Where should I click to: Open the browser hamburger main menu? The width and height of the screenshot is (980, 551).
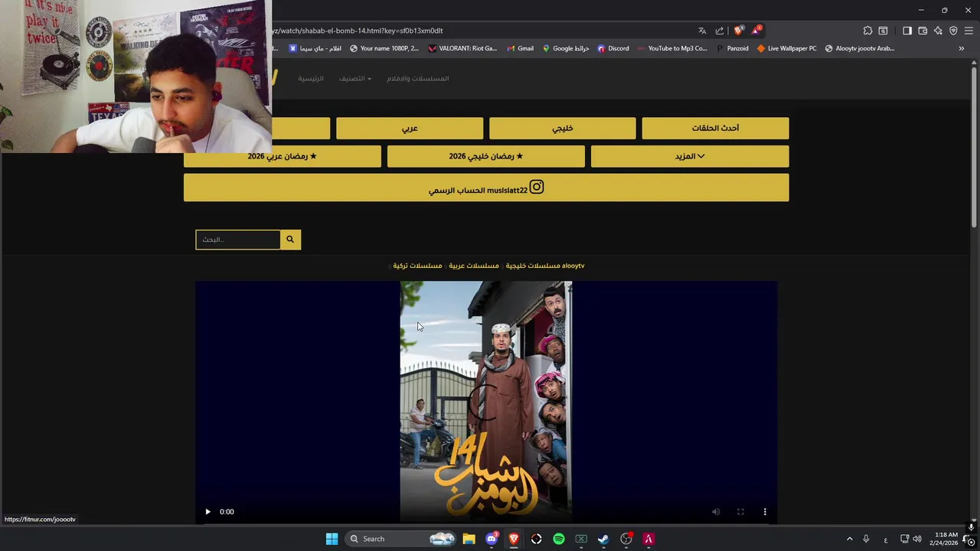click(x=969, y=31)
